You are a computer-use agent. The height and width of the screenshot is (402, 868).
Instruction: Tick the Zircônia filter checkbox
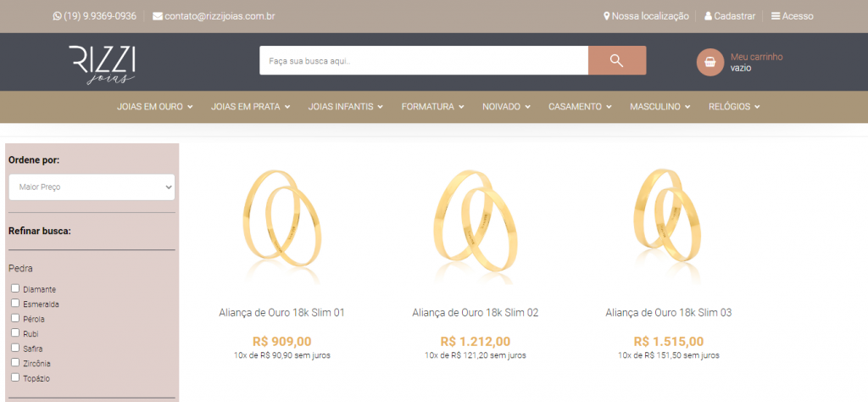15,362
